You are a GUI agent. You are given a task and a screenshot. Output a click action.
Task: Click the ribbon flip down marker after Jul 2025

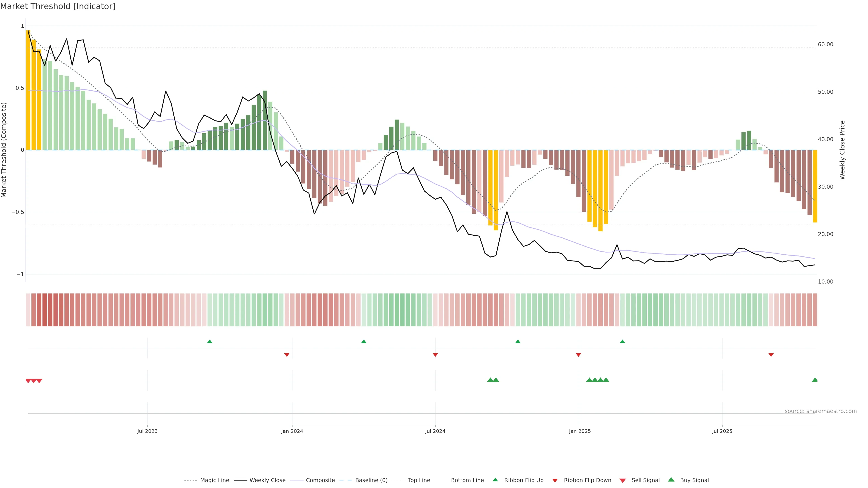pos(771,355)
